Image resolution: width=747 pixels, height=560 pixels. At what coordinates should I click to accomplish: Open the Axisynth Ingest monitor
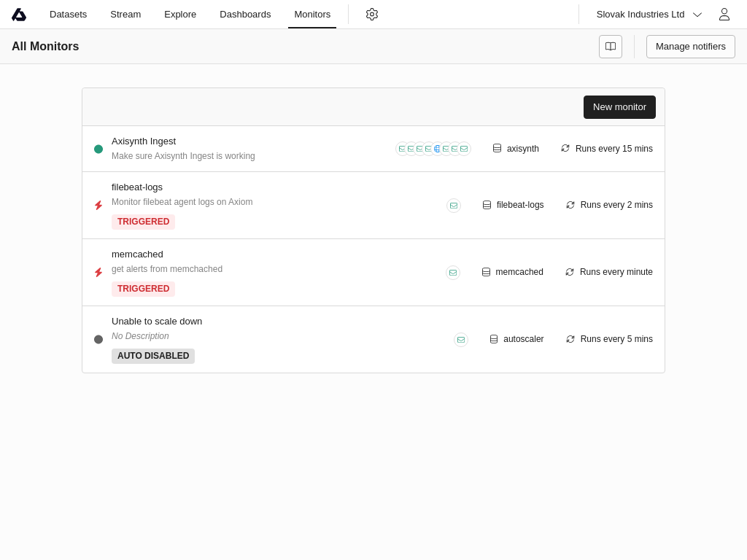coord(144,141)
